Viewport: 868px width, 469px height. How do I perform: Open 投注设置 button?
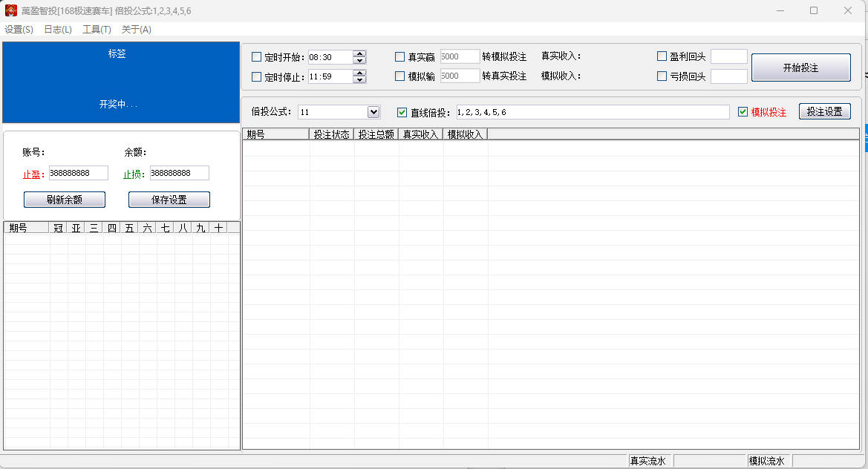tap(824, 111)
